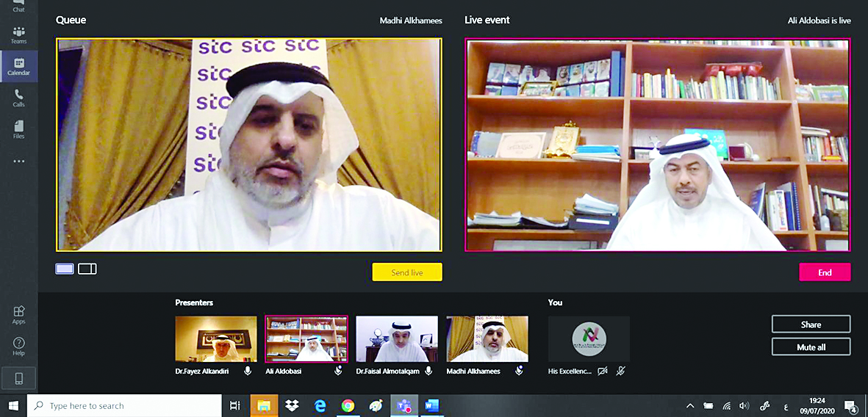Open the Teams section in sidebar
This screenshot has width=868, height=417.
(18, 35)
